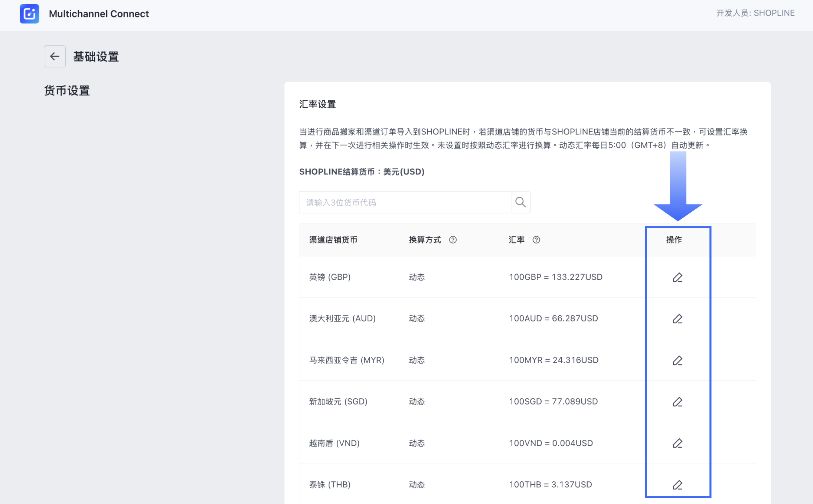
Task: Click the 操作 column header
Action: 674,240
